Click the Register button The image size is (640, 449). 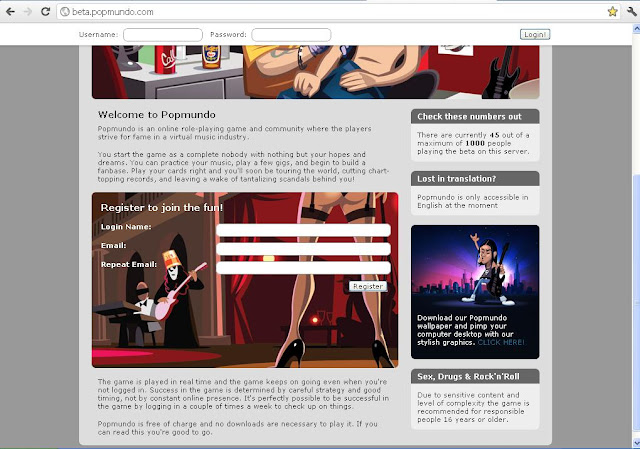coord(368,286)
